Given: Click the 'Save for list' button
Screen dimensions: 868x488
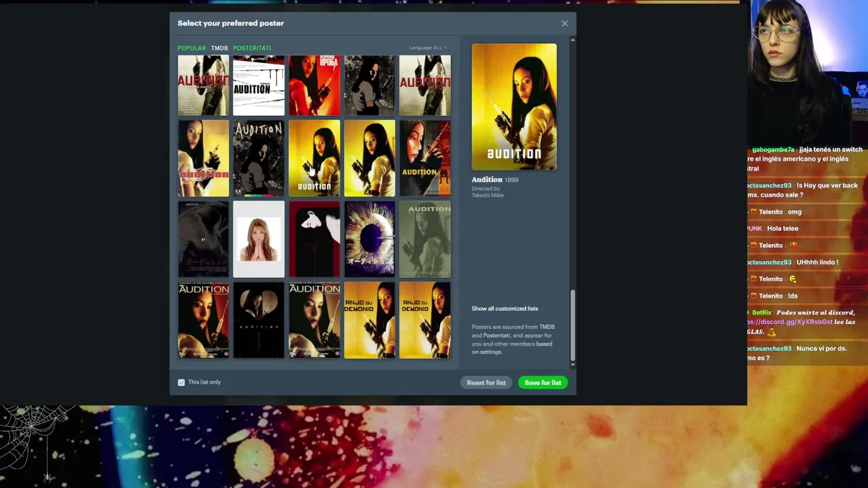Looking at the screenshot, I should [x=542, y=383].
